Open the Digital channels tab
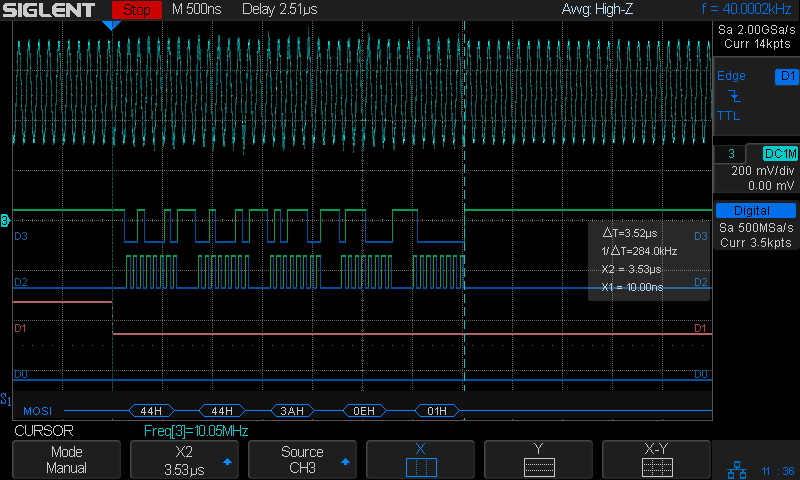This screenshot has height=480, width=800. tap(755, 211)
